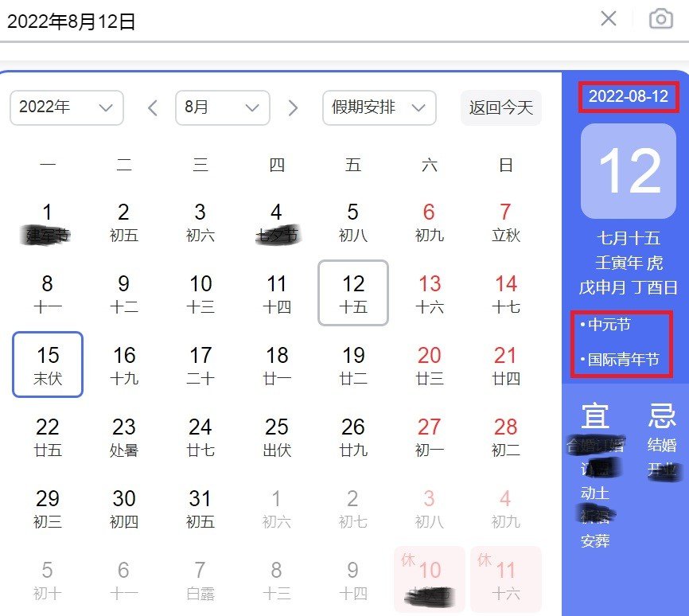Click 结婚 under the 忌 column
The width and height of the screenshot is (689, 616).
pyautogui.click(x=664, y=445)
